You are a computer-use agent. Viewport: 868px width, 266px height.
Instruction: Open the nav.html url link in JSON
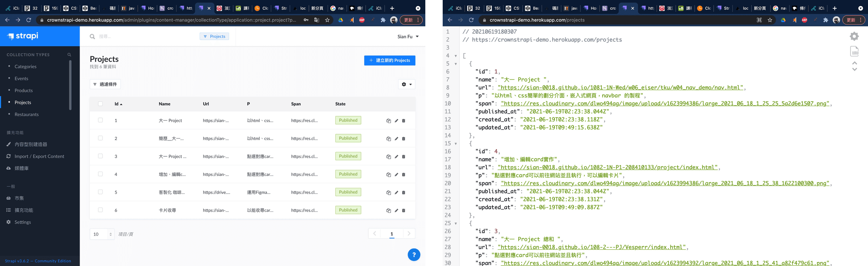[620, 88]
